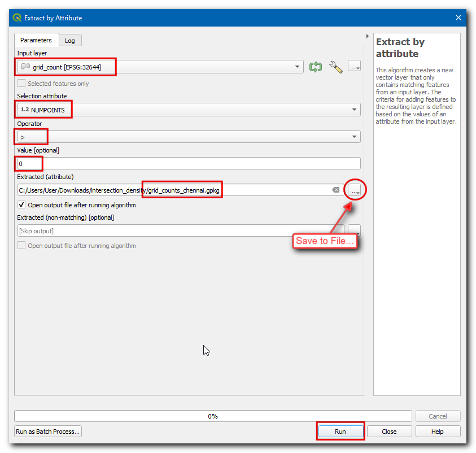Browse non-matching output ellipsis button
The image size is (476, 453).
click(354, 230)
